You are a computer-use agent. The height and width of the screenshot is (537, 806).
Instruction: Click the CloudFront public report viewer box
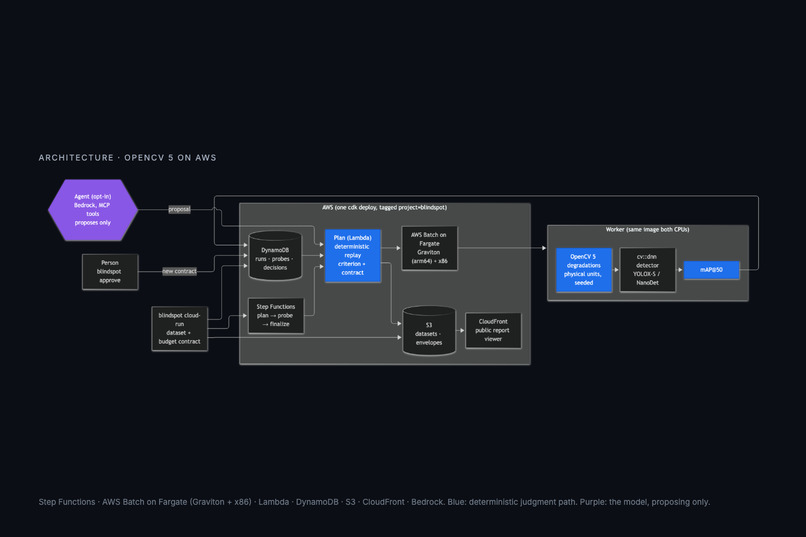click(x=493, y=330)
